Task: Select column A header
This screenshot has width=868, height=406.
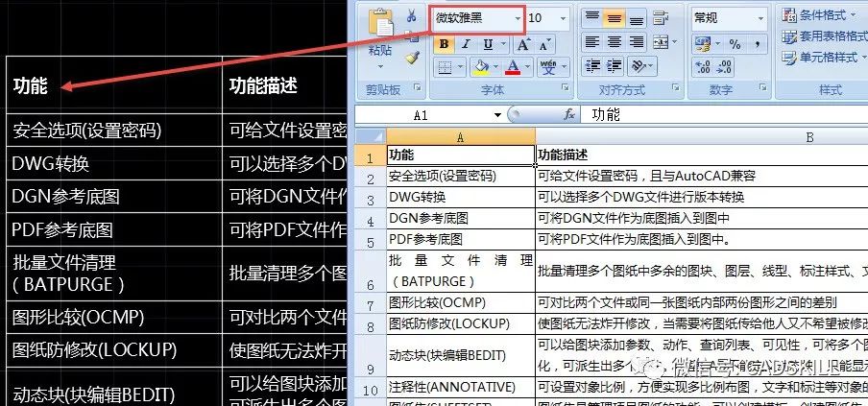Action: (x=461, y=137)
